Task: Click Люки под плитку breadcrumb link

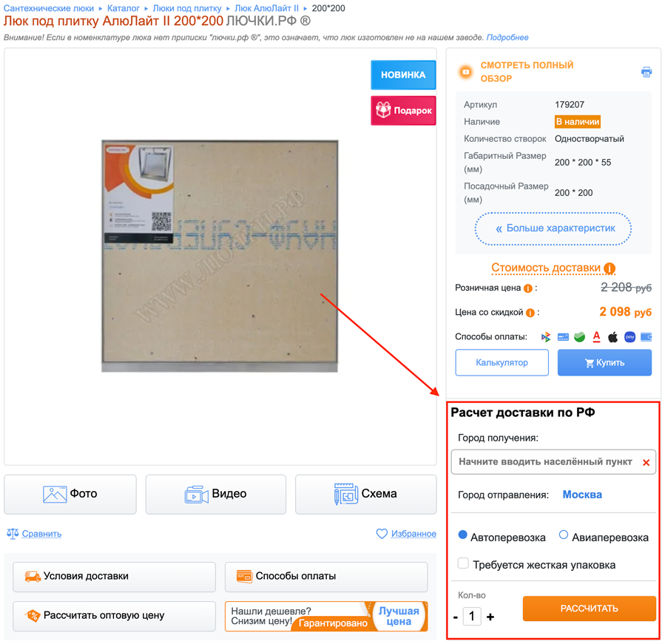Action: pyautogui.click(x=187, y=8)
